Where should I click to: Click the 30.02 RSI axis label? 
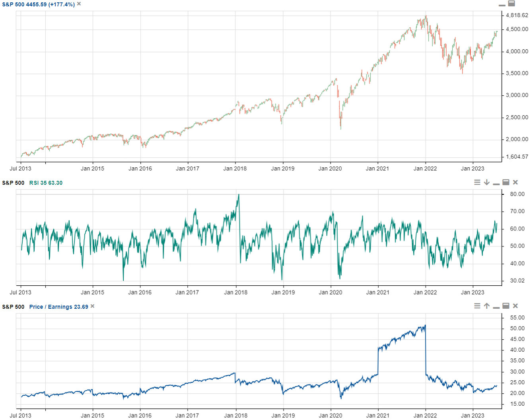pyautogui.click(x=517, y=281)
